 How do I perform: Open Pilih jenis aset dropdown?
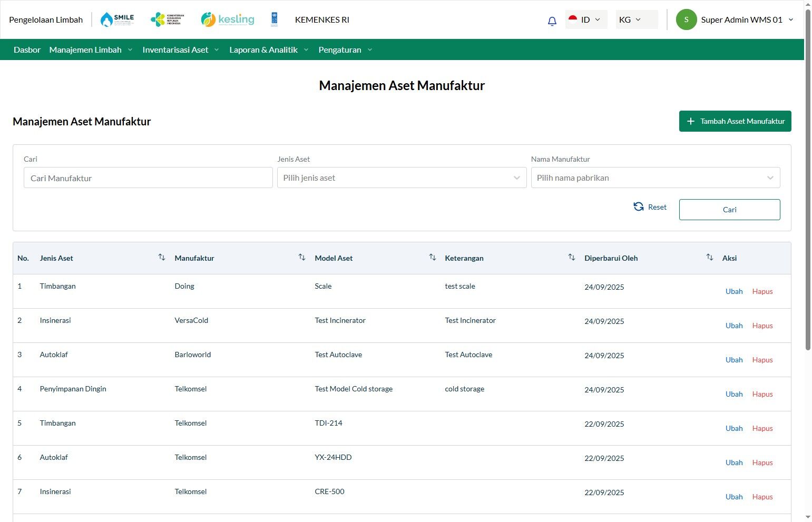point(402,178)
